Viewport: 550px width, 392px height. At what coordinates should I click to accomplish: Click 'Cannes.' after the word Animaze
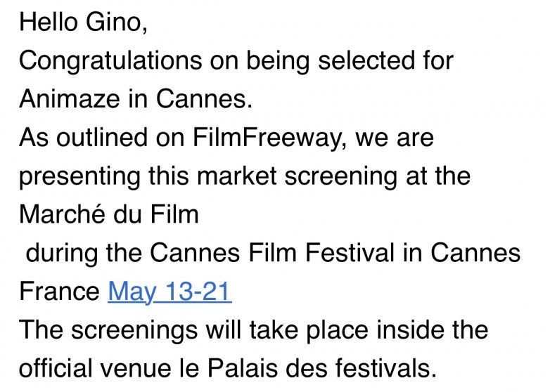pos(204,99)
